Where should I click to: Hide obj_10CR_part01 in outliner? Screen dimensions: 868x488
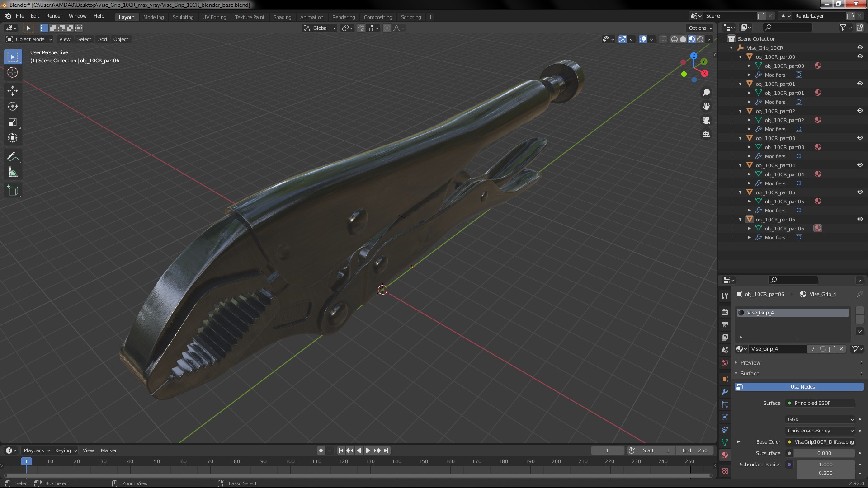click(x=860, y=84)
